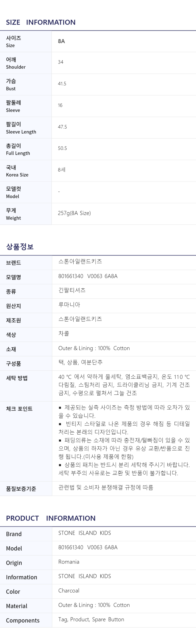Viewport: 196px width, 644px height.
Task: Click the 긴팔티셔츠 product type text
Action: (72, 290)
